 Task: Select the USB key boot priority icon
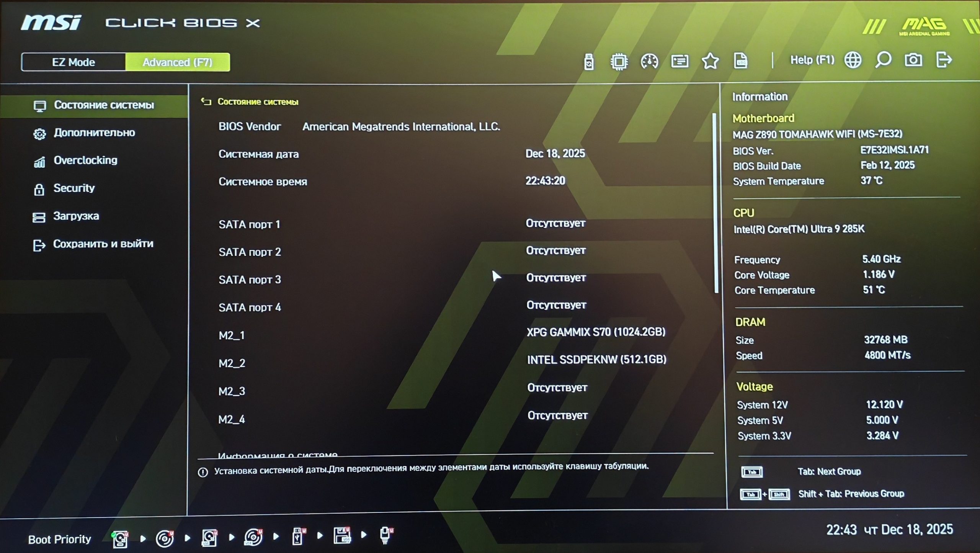click(x=299, y=537)
